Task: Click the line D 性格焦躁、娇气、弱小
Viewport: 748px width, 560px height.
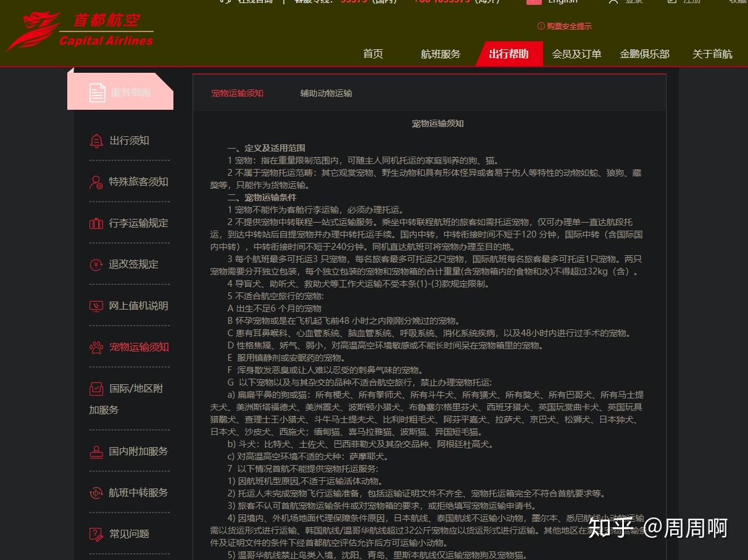Action: coord(385,345)
